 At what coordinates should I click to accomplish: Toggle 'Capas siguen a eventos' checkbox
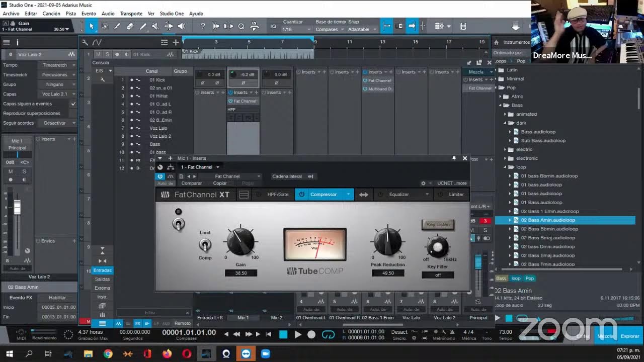coord(73,104)
